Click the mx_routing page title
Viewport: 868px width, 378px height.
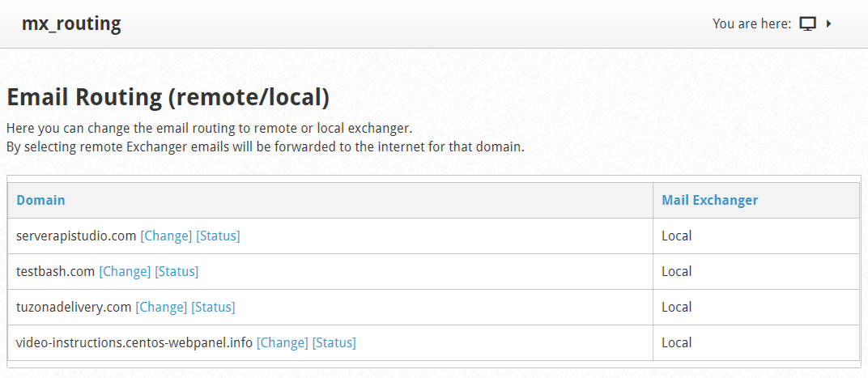pyautogui.click(x=71, y=23)
